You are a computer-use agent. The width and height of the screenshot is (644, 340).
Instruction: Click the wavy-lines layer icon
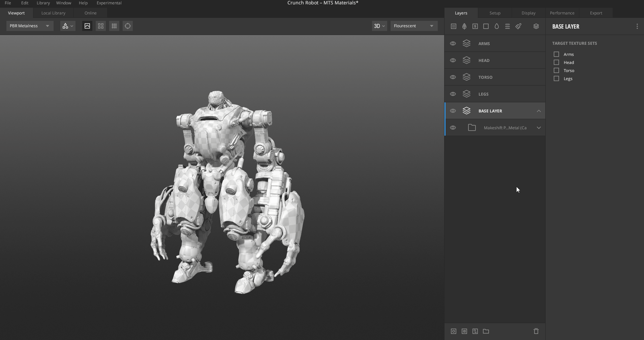pyautogui.click(x=508, y=26)
